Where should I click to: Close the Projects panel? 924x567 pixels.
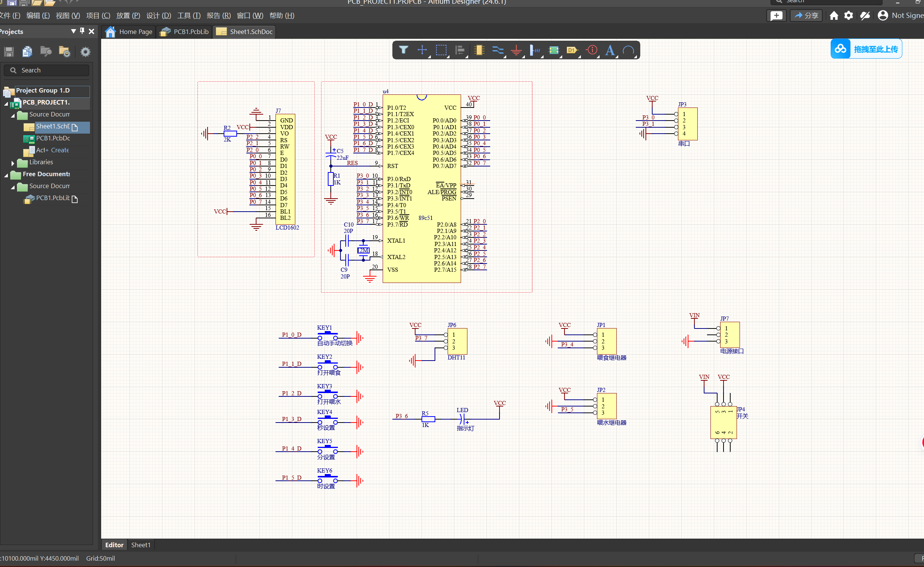click(x=91, y=31)
